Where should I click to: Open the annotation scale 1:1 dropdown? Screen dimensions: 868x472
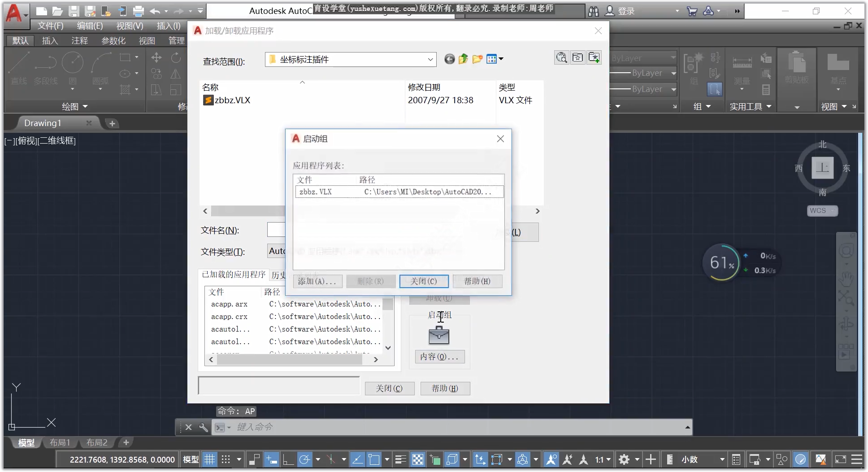pyautogui.click(x=603, y=459)
